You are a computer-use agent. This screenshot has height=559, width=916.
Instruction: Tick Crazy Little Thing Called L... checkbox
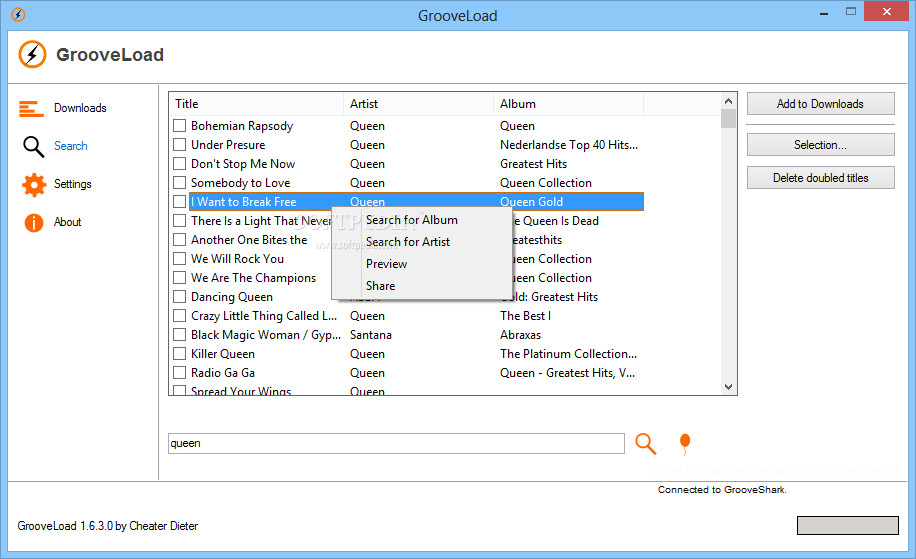pos(180,315)
